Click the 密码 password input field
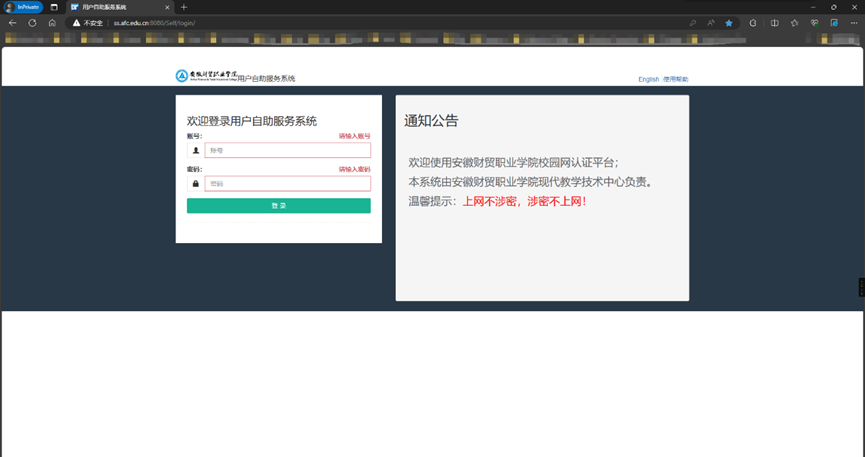The width and height of the screenshot is (865, 457). click(x=287, y=184)
